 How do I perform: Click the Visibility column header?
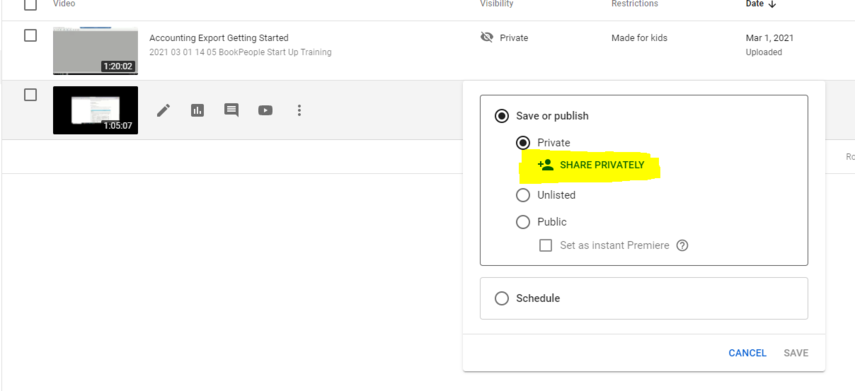pos(497,4)
